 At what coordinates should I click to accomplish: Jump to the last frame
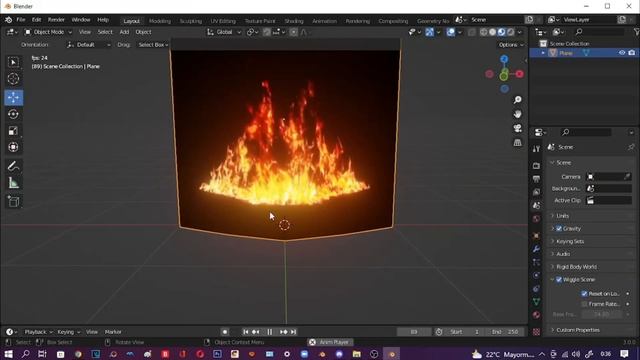point(293,332)
